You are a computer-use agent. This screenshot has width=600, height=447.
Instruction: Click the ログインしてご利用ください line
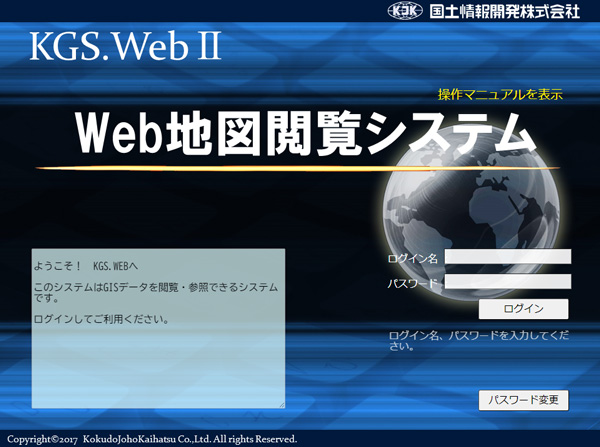click(101, 319)
